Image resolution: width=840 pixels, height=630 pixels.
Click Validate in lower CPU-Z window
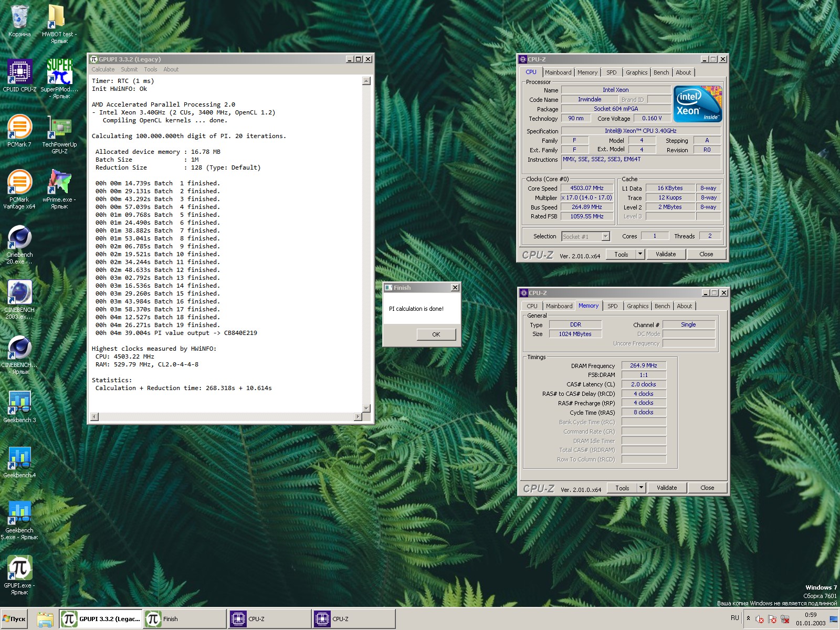tap(667, 488)
